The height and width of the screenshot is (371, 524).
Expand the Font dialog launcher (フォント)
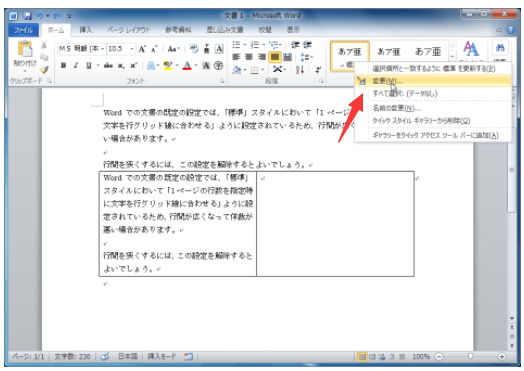coord(222,81)
